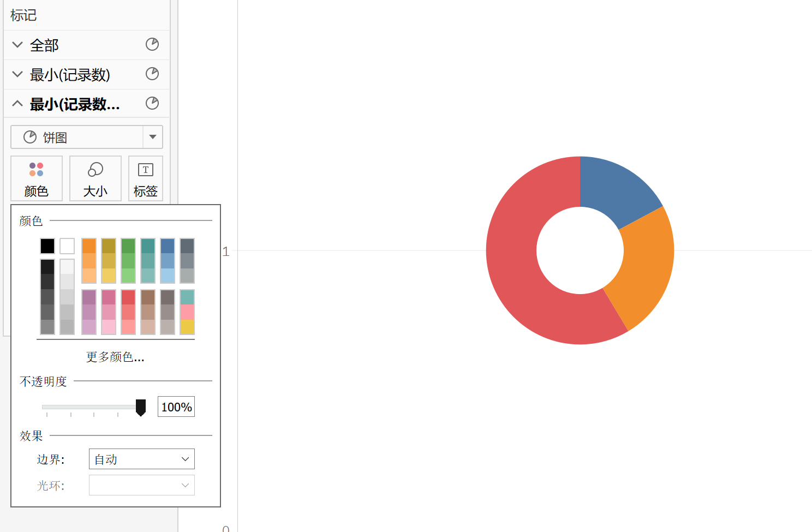
Task: Expand the 全部 marks section chevron
Action: point(17,45)
